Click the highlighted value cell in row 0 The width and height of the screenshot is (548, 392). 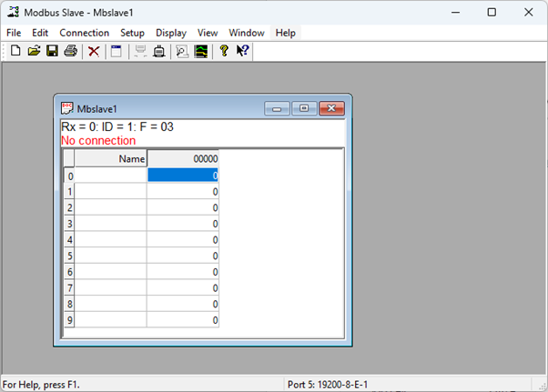183,176
